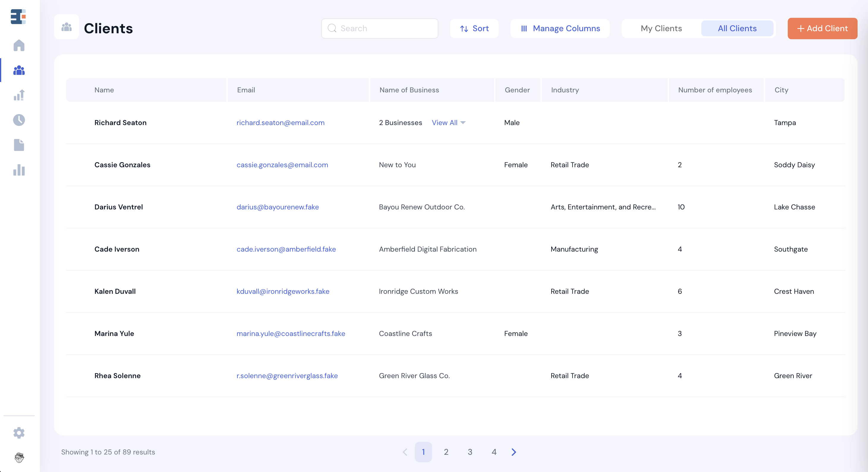Open the Manage Columns panel

click(x=560, y=28)
